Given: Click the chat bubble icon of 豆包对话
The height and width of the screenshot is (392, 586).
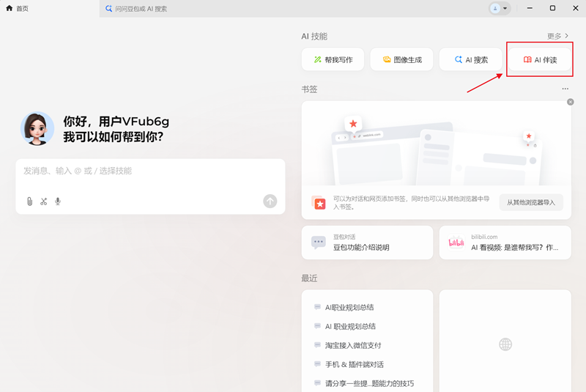Looking at the screenshot, I should click(319, 242).
